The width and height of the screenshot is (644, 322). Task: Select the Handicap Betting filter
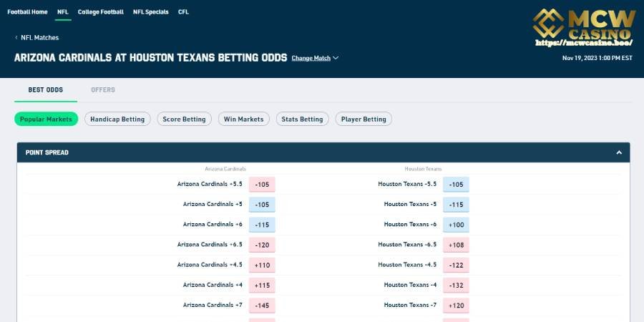coord(117,119)
